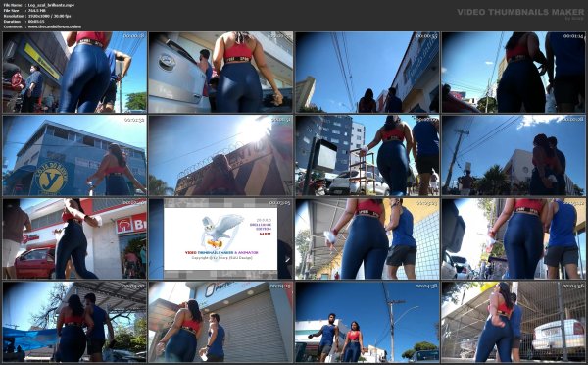This screenshot has height=365, width=588.
Task: Click the 00:03:05 timestamp on the splash thumbnail
Action: pos(279,203)
